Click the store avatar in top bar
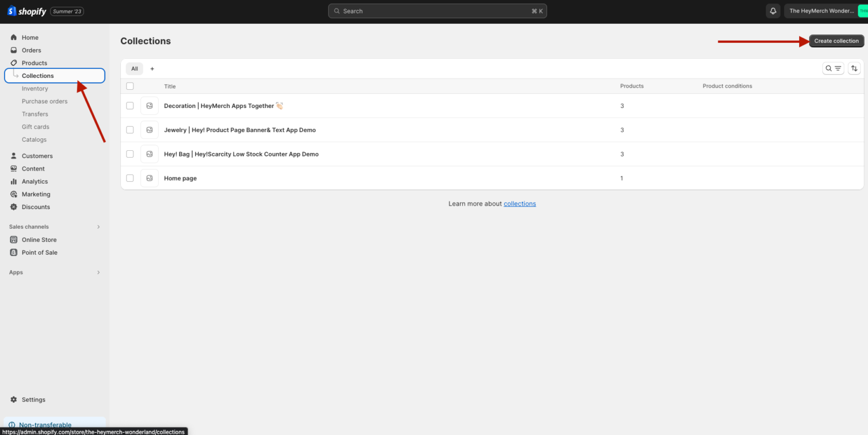The height and width of the screenshot is (435, 868). [x=862, y=11]
